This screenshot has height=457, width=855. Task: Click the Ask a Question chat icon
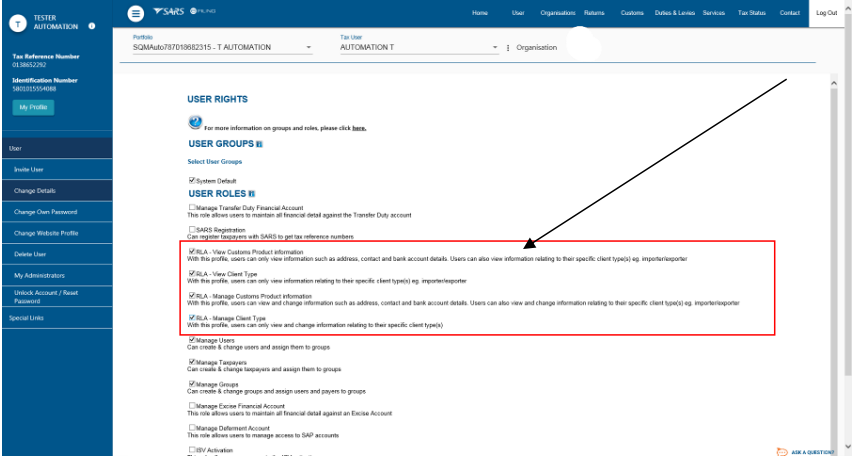pyautogui.click(x=781, y=451)
